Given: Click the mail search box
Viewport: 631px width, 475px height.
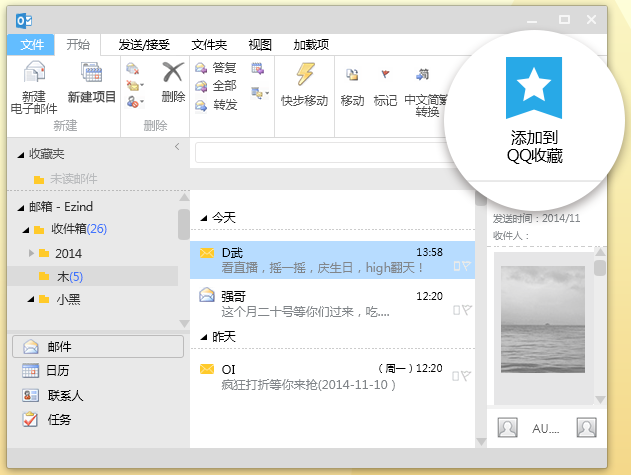Looking at the screenshot, I should (322, 153).
